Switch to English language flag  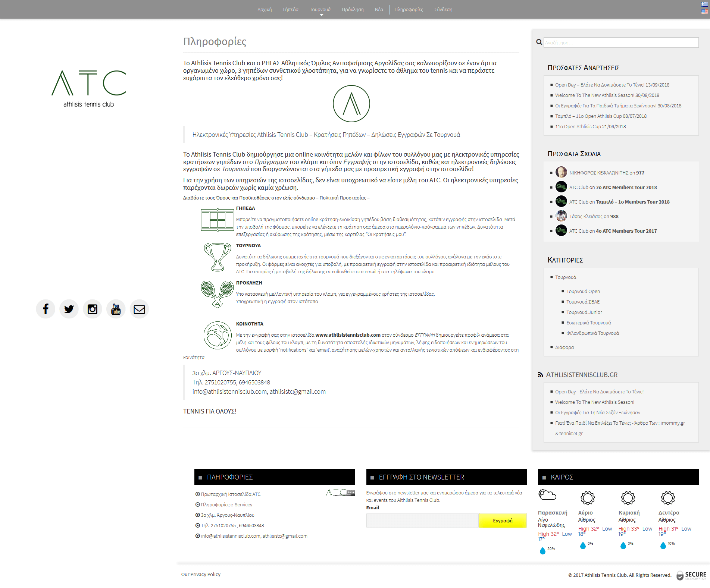coord(704,12)
